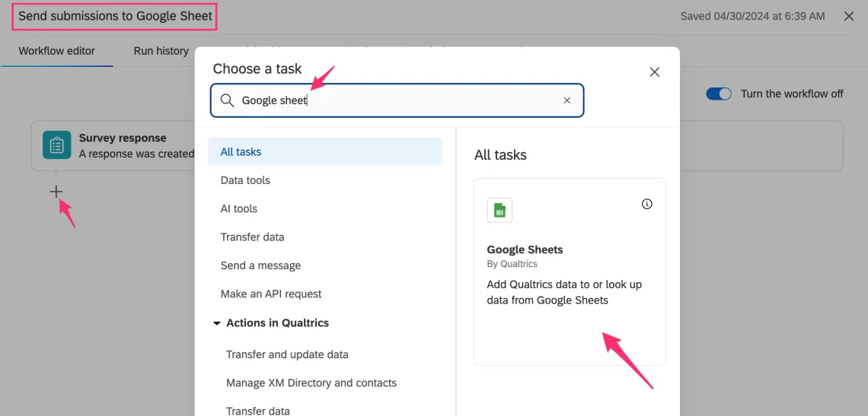Open Transfer and update data subcategory
This screenshot has height=416, width=868.
pos(287,354)
